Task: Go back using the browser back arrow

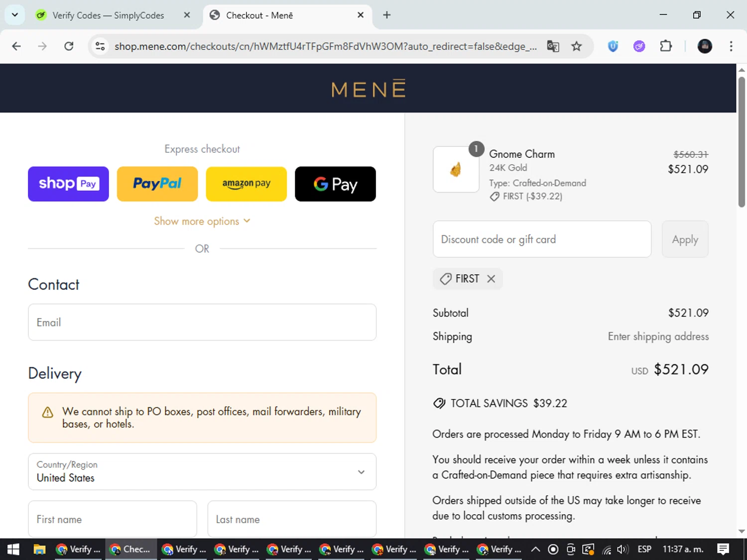Action: 16,46
